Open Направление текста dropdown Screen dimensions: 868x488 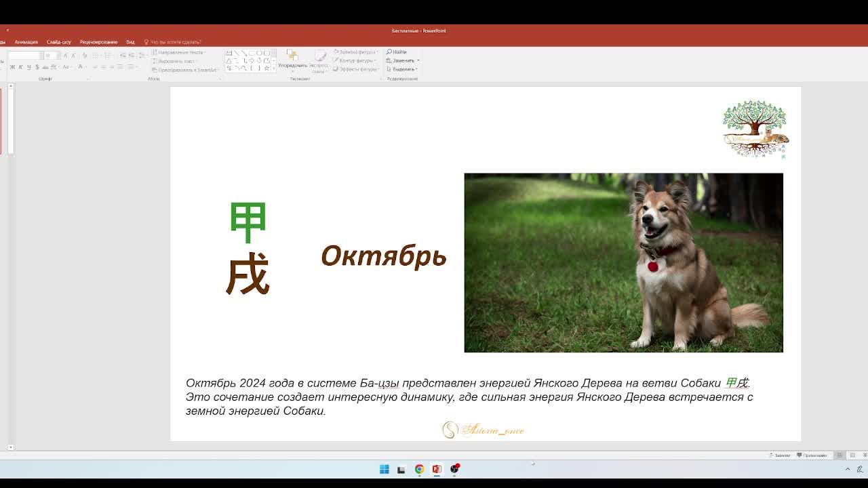pos(179,52)
